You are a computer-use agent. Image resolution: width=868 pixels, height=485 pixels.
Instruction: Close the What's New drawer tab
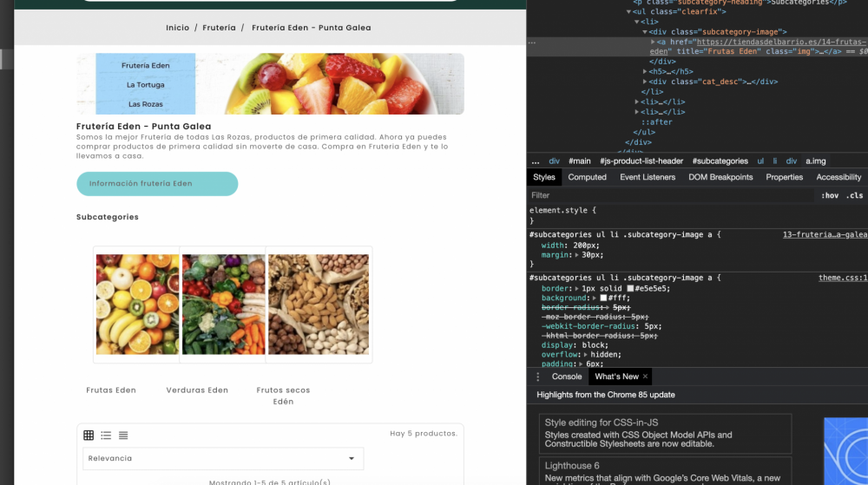645,377
